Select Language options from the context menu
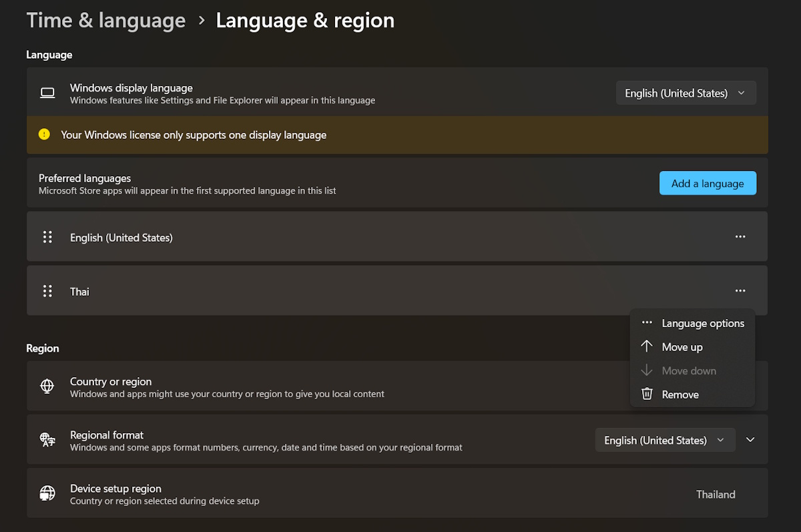The width and height of the screenshot is (801, 532). pyautogui.click(x=702, y=323)
